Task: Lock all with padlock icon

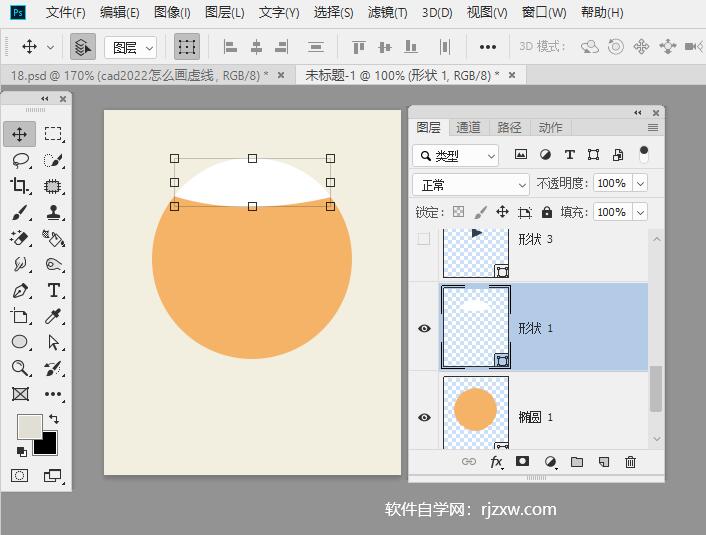Action: (x=547, y=212)
